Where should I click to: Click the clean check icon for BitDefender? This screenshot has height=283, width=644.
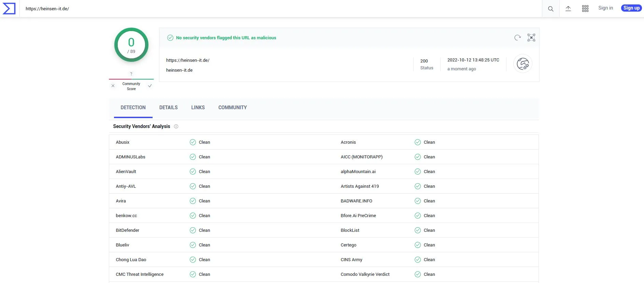tap(193, 230)
